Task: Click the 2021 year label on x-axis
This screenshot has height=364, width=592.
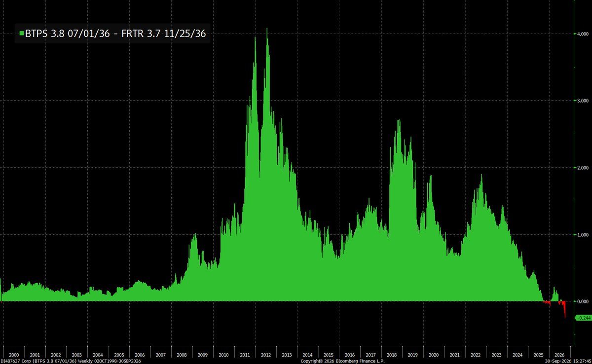Action: (454, 355)
